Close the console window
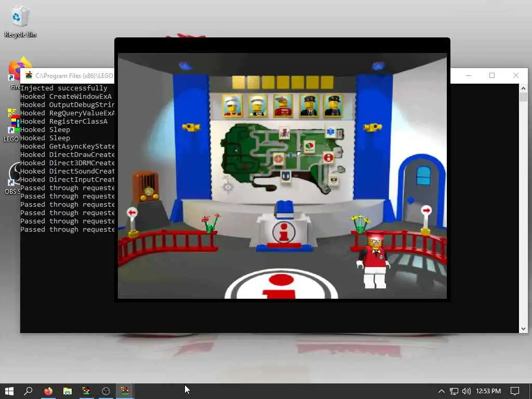Image resolution: width=532 pixels, height=399 pixels. click(x=516, y=75)
